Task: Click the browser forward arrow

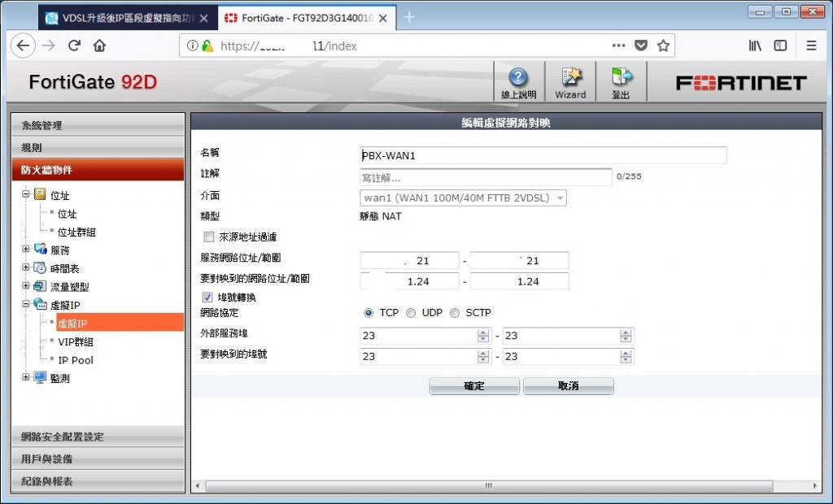Action: pyautogui.click(x=49, y=46)
